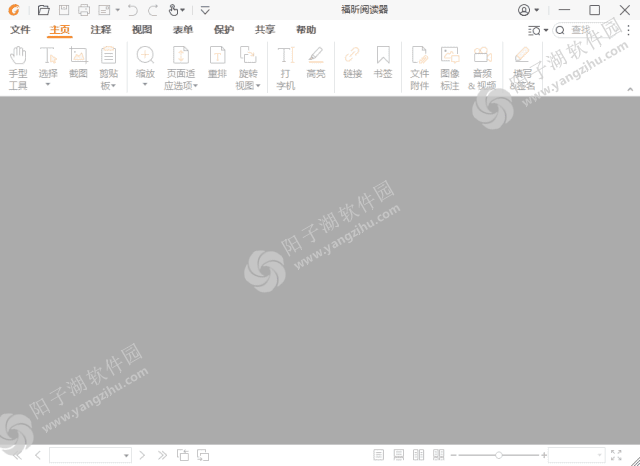Screen dimensions: 640x466
Task: Open Fill & Sign (填写&签名) tool
Action: click(522, 67)
